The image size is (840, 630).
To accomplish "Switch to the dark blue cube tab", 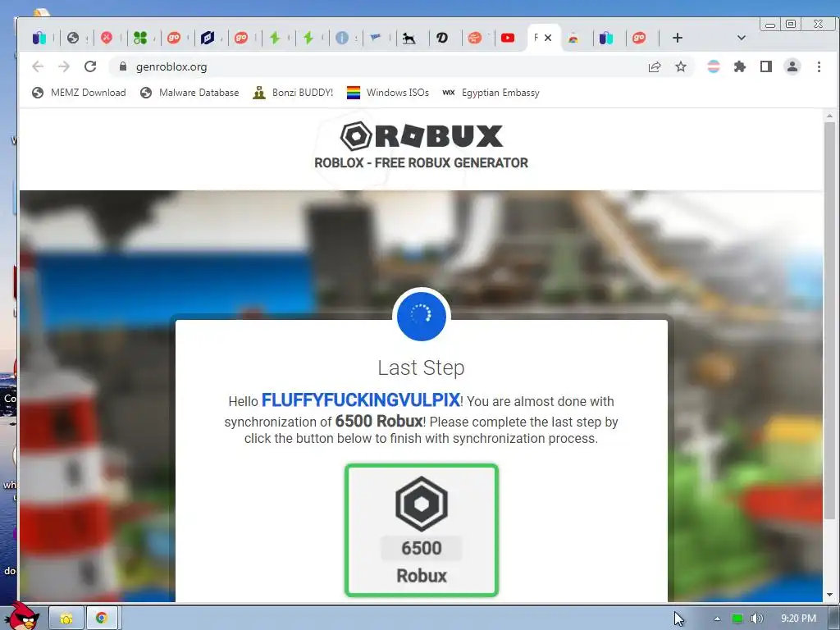I will (208, 38).
